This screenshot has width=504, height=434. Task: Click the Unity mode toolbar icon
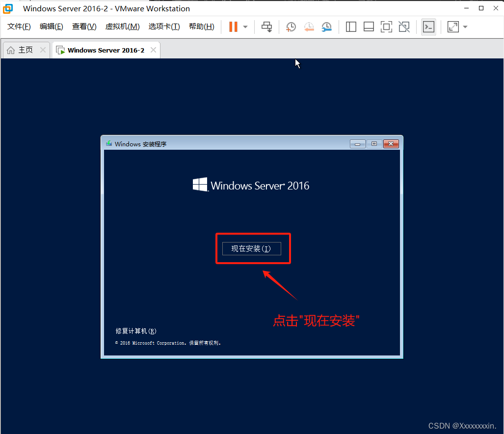(404, 27)
